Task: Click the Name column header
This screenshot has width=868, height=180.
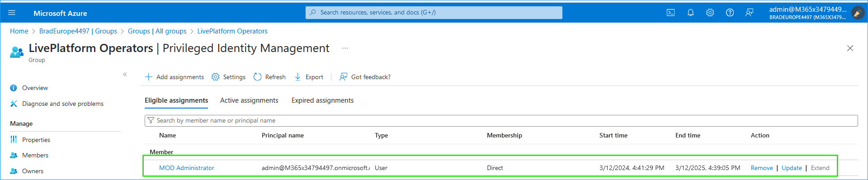Action: 167,135
